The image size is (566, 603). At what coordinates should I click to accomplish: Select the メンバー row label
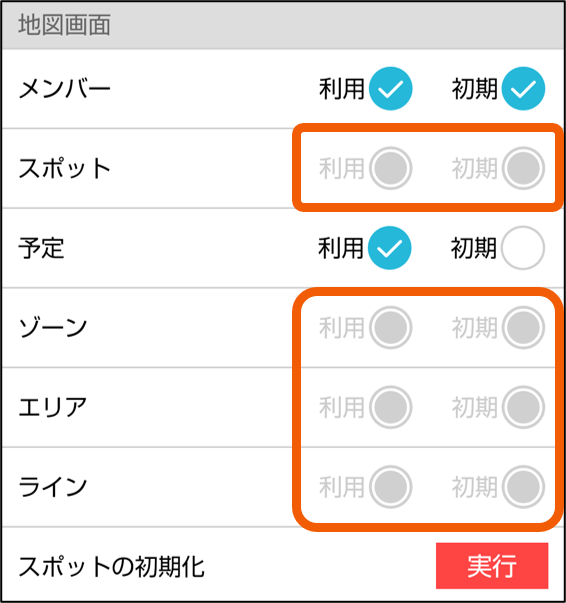[x=65, y=89]
